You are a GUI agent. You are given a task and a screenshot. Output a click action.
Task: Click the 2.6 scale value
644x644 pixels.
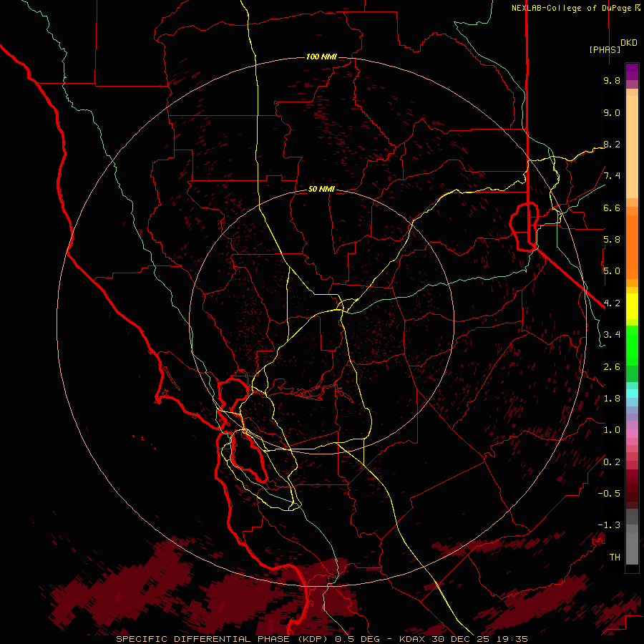tap(612, 367)
